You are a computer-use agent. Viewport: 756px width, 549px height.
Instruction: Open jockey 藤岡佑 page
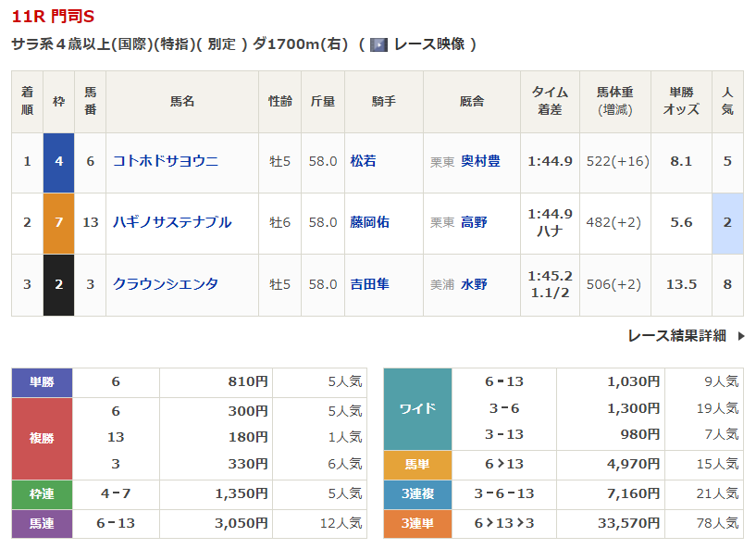pos(369,222)
